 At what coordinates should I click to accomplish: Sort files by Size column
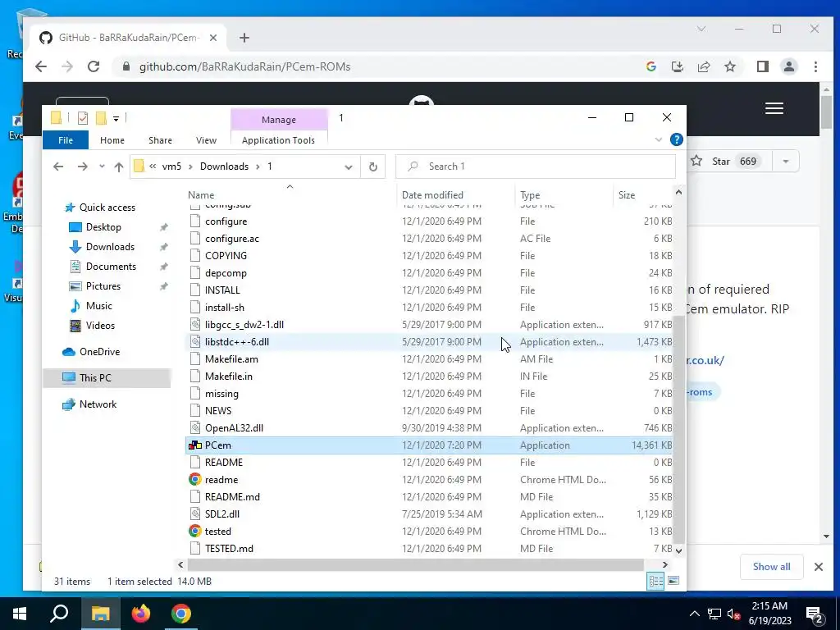(x=642, y=195)
